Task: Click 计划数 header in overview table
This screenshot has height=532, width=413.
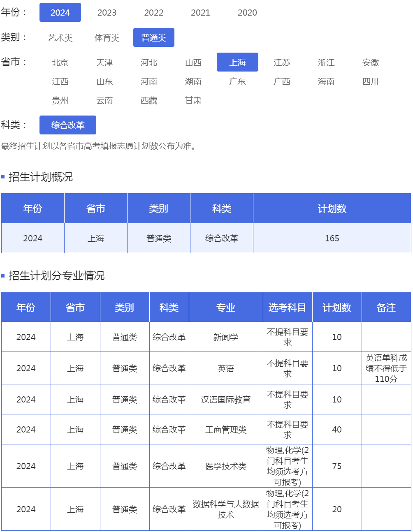Action: [x=332, y=208]
